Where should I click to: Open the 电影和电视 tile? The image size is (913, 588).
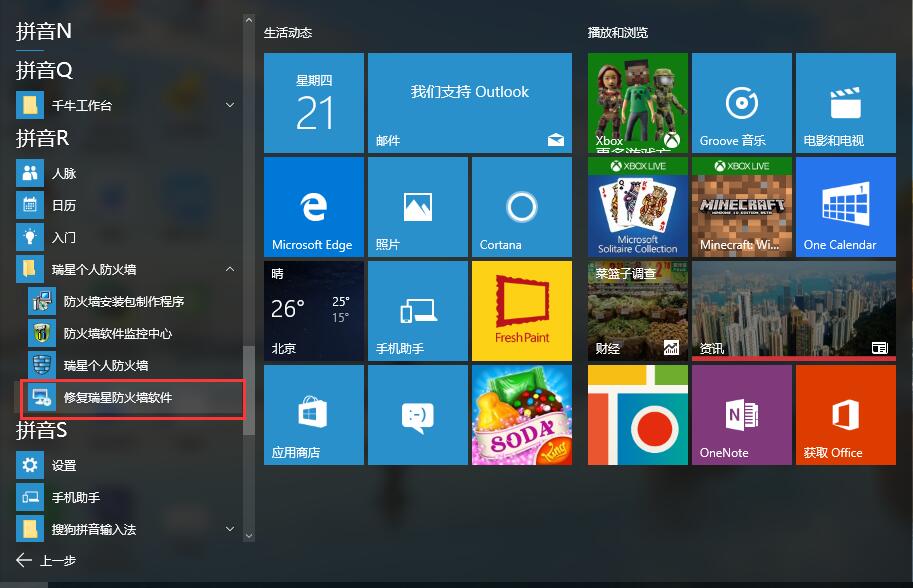[x=846, y=103]
